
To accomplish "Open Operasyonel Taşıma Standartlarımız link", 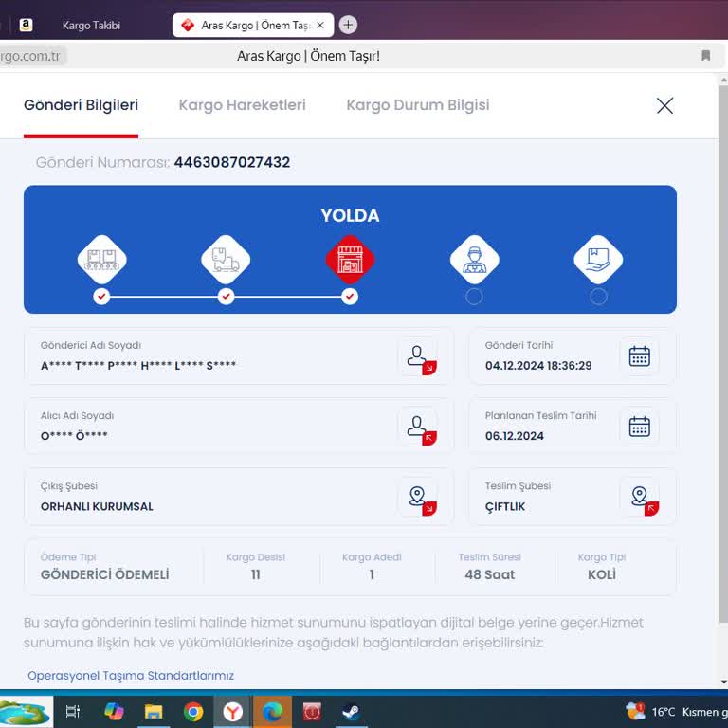I will pyautogui.click(x=131, y=675).
